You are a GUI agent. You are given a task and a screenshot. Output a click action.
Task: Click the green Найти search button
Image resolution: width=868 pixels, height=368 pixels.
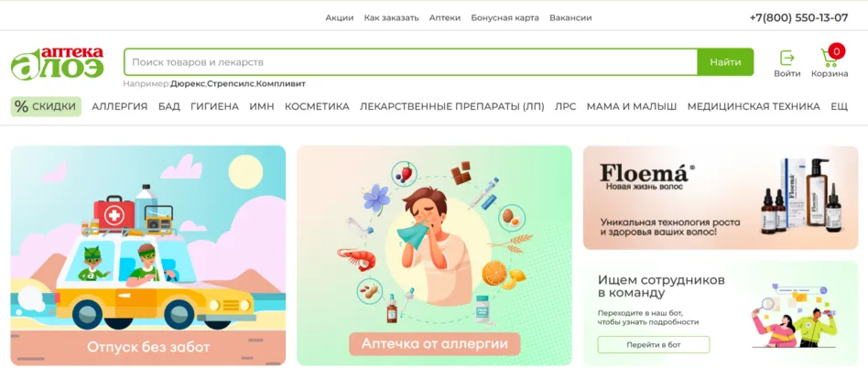click(x=725, y=62)
